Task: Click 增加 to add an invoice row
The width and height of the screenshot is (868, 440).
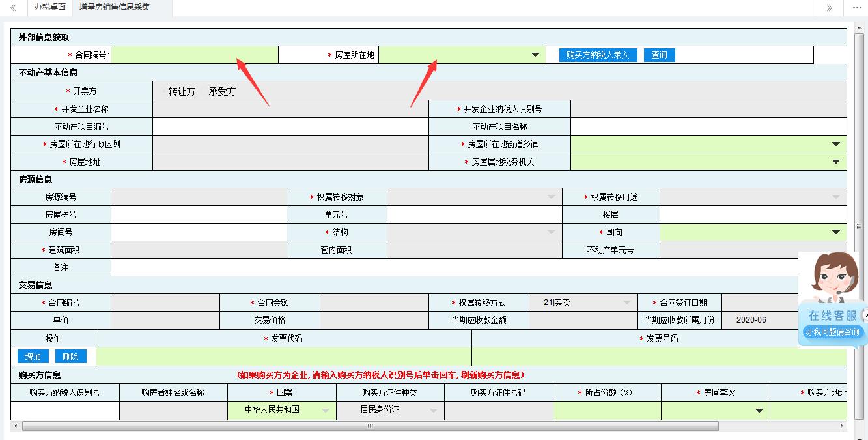Action: click(x=33, y=356)
